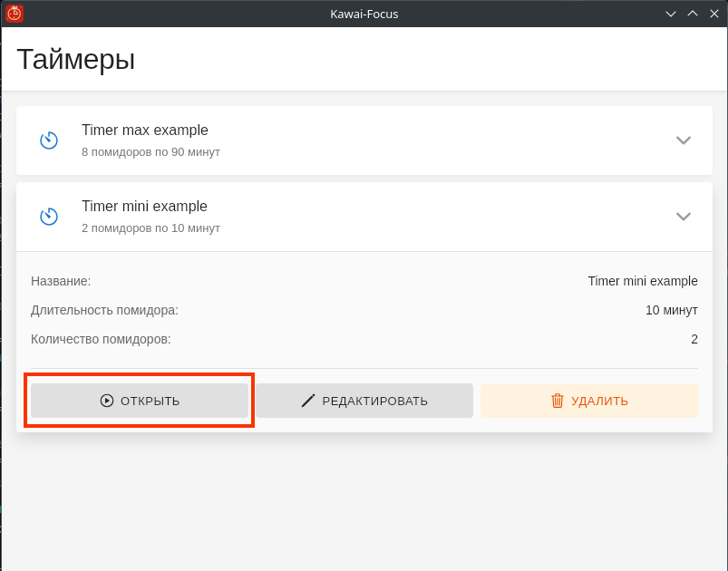Select the Timer mini example title text

tap(144, 206)
